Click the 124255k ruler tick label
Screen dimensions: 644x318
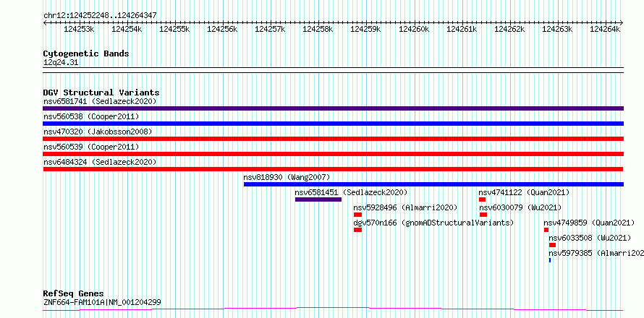(174, 29)
